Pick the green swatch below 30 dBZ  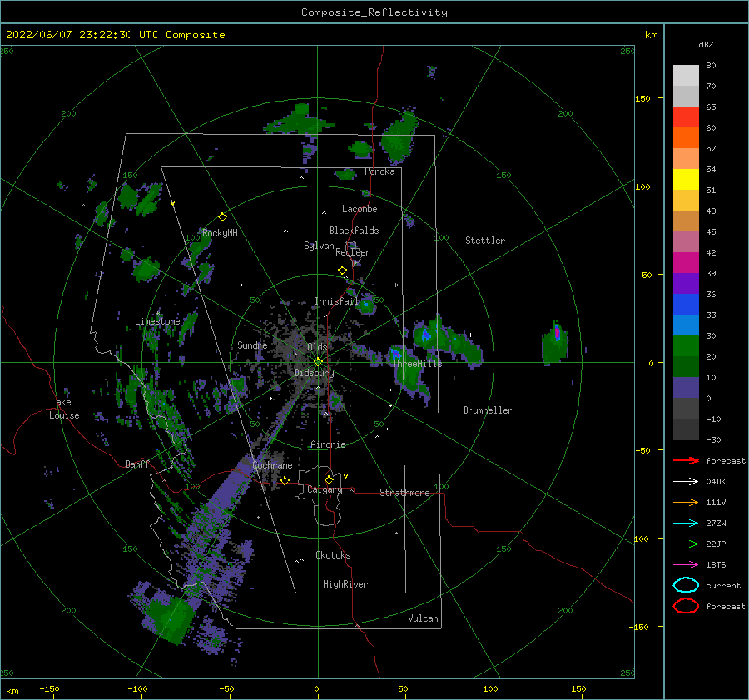[x=686, y=346]
